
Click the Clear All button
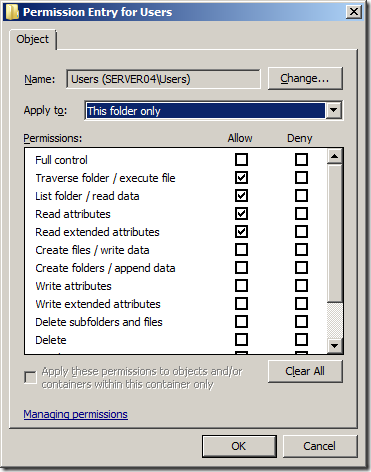click(305, 371)
